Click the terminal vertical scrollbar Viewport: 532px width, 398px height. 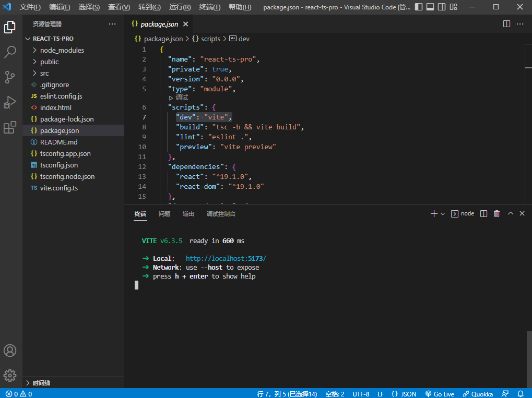(529, 359)
